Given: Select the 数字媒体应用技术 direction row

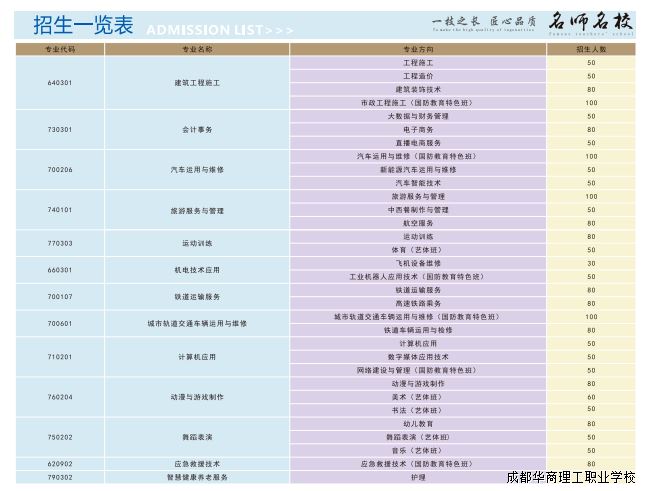Looking at the screenshot, I should coord(418,357).
